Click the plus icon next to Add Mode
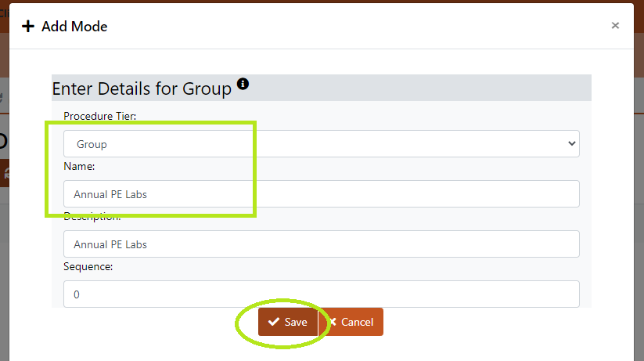The height and width of the screenshot is (361, 644). [28, 27]
